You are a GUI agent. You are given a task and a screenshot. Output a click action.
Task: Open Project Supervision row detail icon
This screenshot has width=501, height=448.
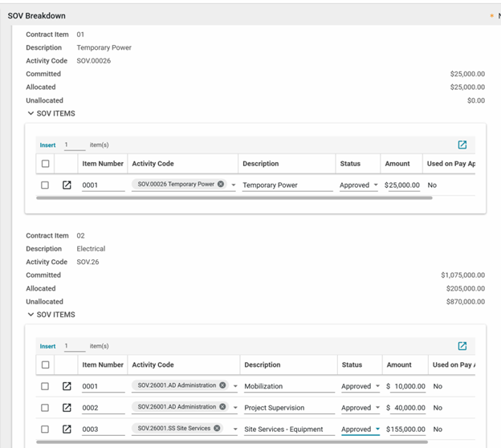tap(67, 408)
